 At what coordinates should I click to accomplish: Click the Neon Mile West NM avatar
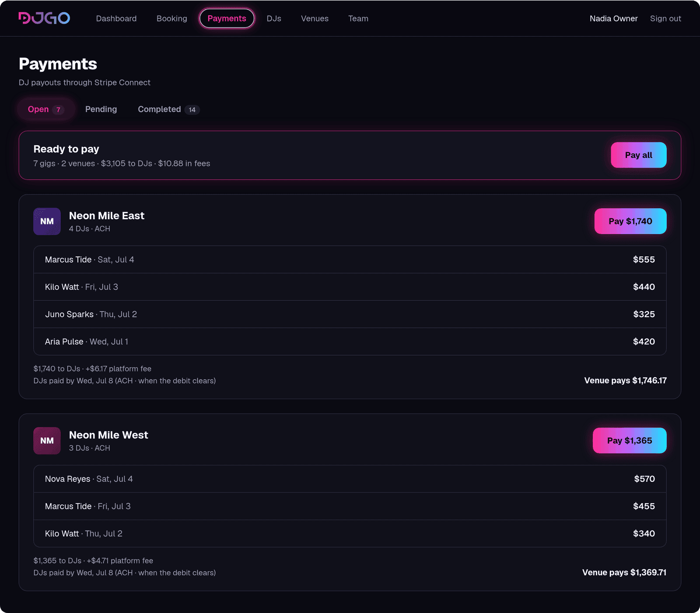pyautogui.click(x=47, y=441)
